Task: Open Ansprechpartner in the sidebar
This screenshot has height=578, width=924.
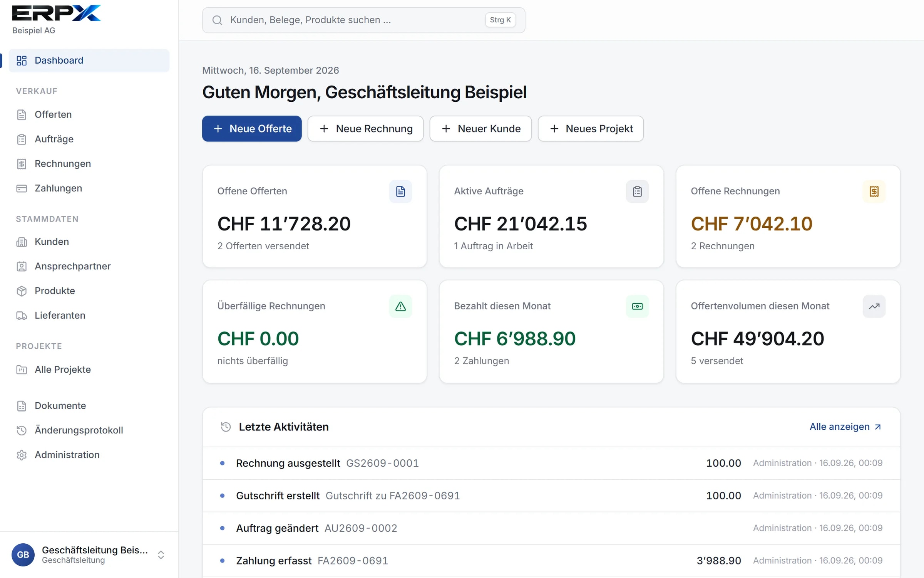Action: (89, 266)
